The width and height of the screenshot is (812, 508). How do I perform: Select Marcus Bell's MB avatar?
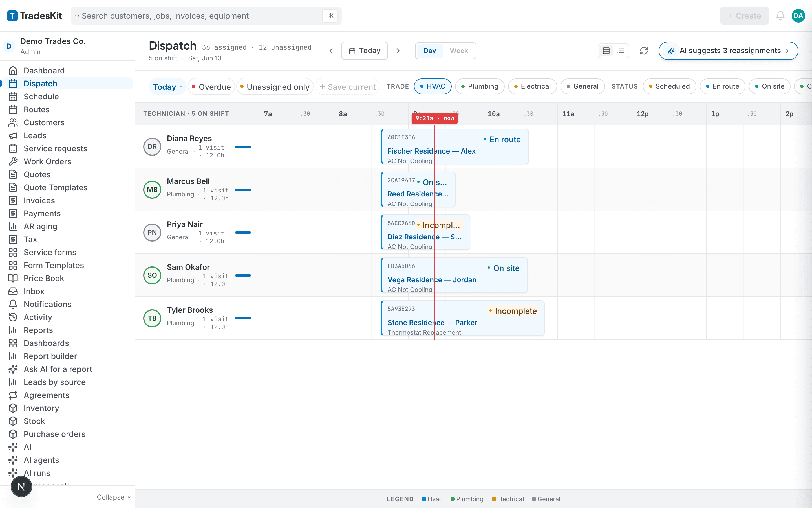(x=152, y=189)
